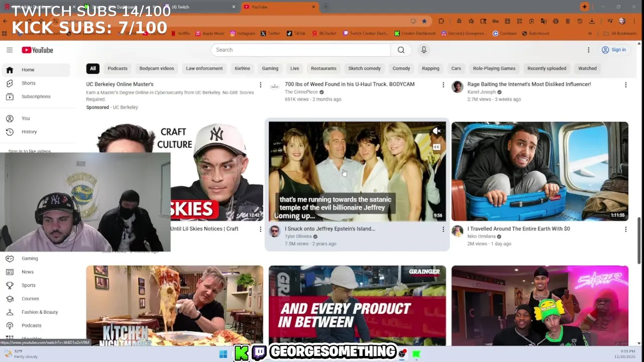Go to Home in the sidebar

coord(36,70)
